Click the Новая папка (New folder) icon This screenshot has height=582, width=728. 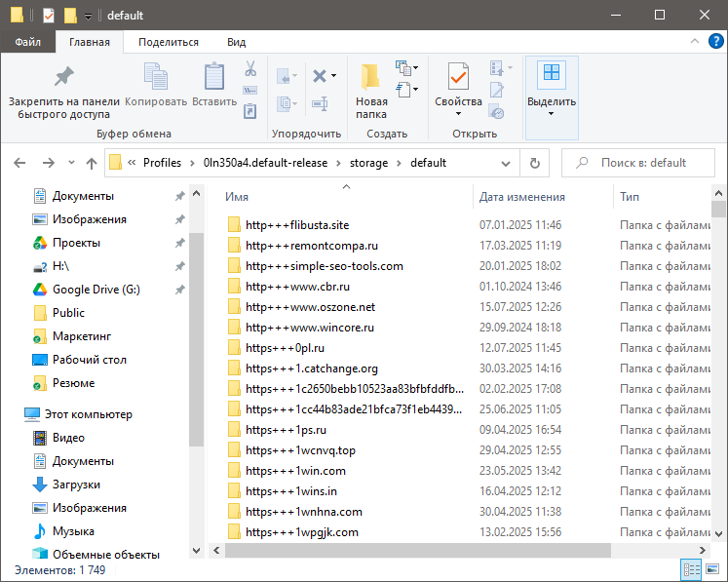click(x=371, y=77)
